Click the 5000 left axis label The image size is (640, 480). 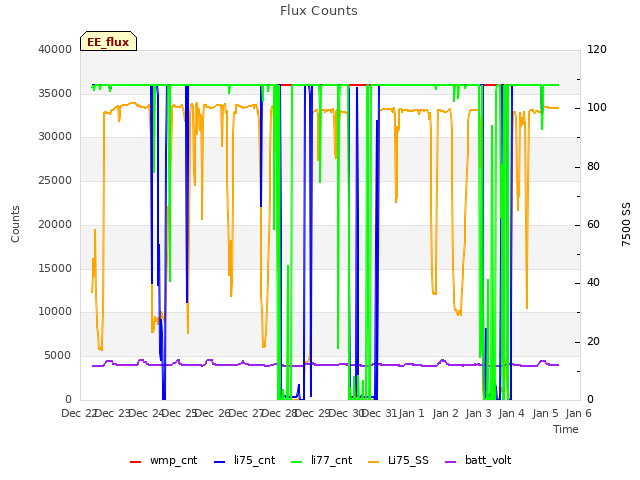coord(58,356)
